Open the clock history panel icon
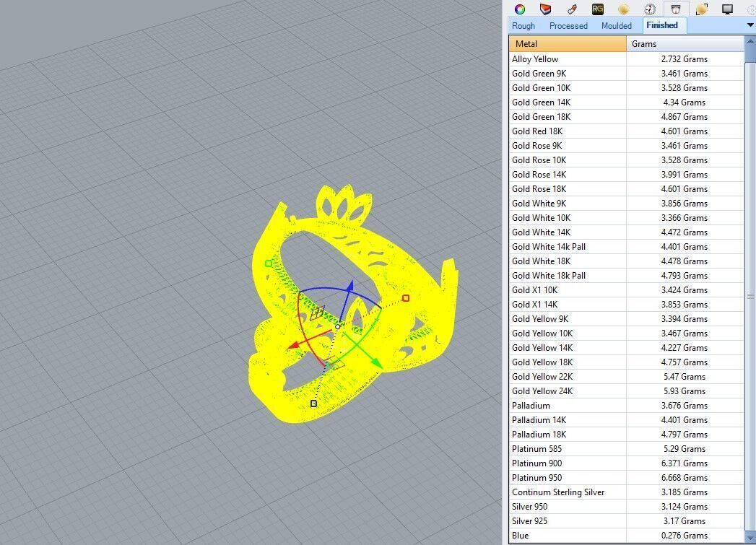The width and height of the screenshot is (756, 545). (x=649, y=9)
